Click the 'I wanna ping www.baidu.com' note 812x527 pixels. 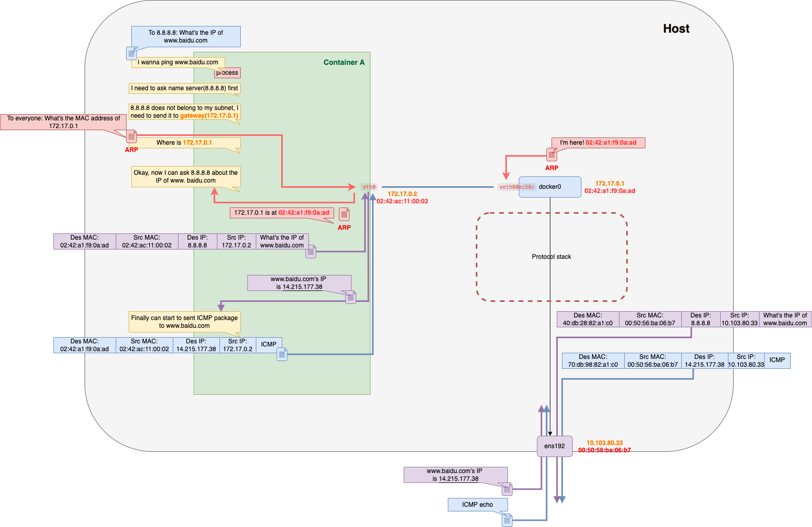pyautogui.click(x=178, y=62)
